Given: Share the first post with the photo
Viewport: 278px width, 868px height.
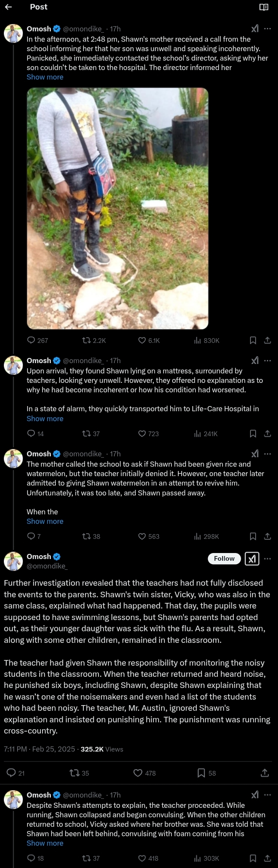Looking at the screenshot, I should click(267, 340).
